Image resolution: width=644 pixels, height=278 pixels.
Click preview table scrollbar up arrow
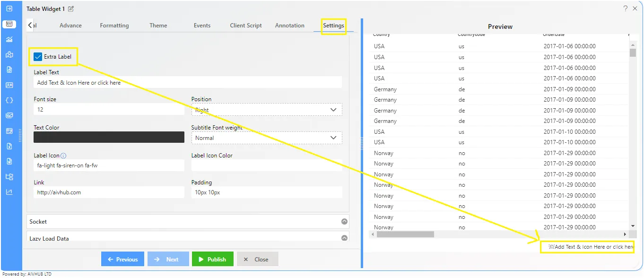[x=633, y=44]
